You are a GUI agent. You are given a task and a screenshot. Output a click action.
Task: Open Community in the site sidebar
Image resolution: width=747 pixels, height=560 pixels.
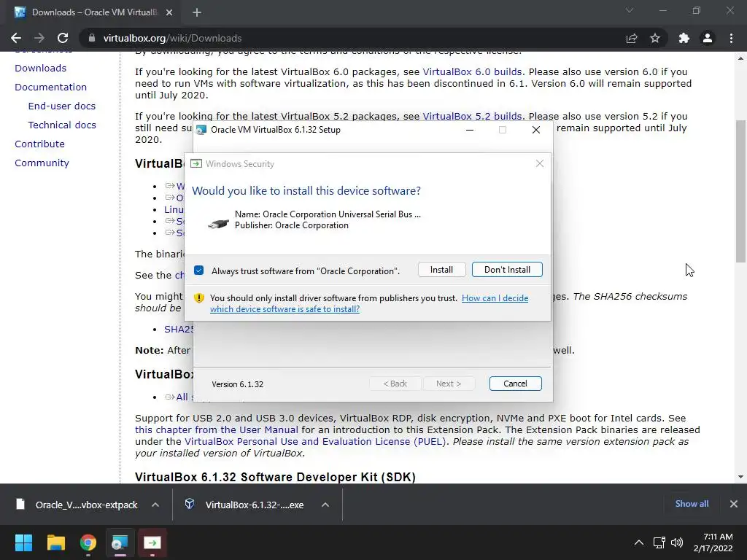[x=42, y=163]
